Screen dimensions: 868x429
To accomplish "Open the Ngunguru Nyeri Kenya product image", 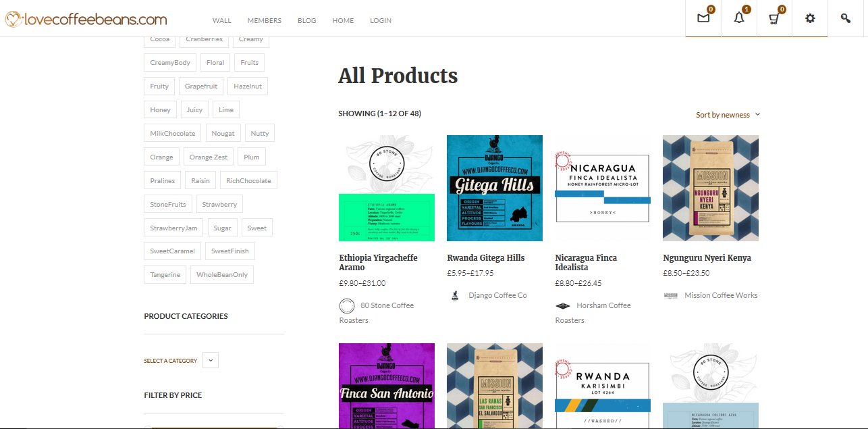I will [x=711, y=188].
